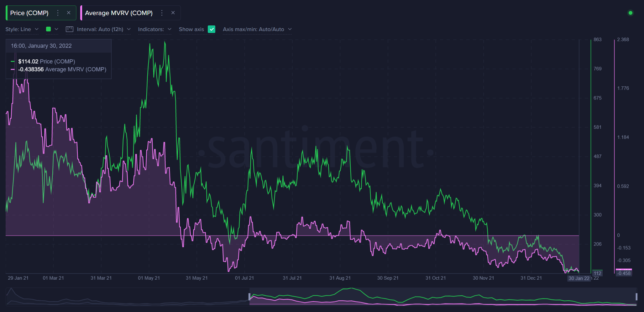Click the 112 current price axis label
Screen dimensions: 644x312
point(598,273)
